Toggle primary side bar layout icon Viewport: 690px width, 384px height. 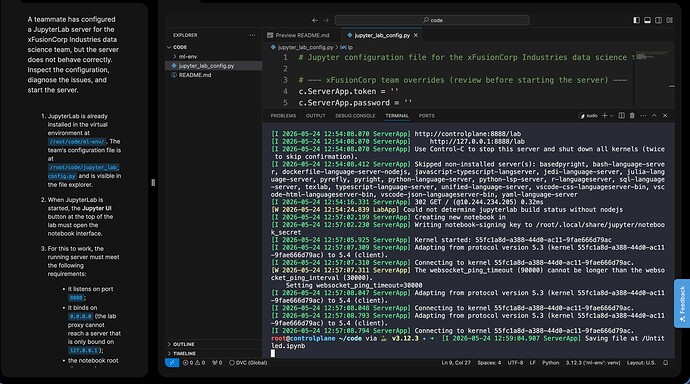636,20
